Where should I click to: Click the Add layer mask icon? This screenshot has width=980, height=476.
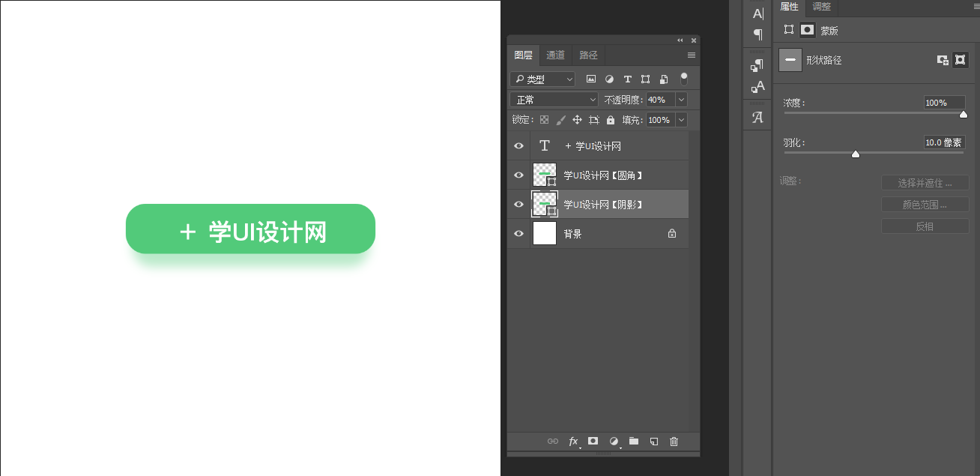(x=593, y=442)
